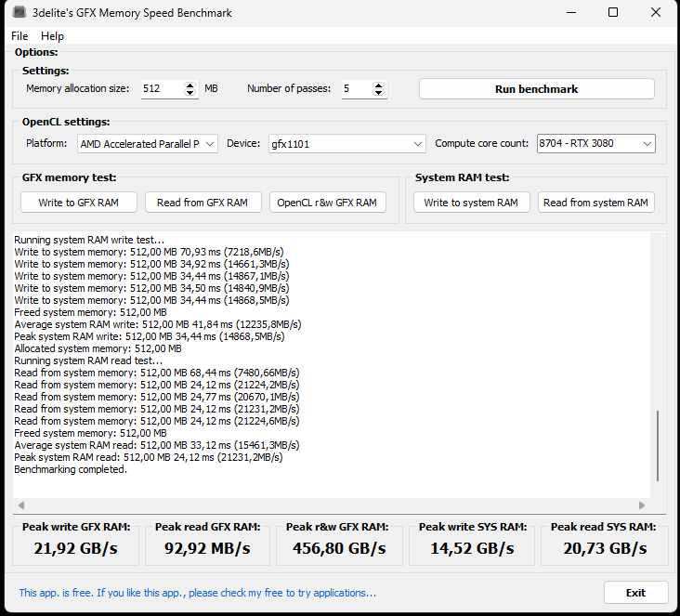Click 'Average system RAM read' log line

coord(157,445)
